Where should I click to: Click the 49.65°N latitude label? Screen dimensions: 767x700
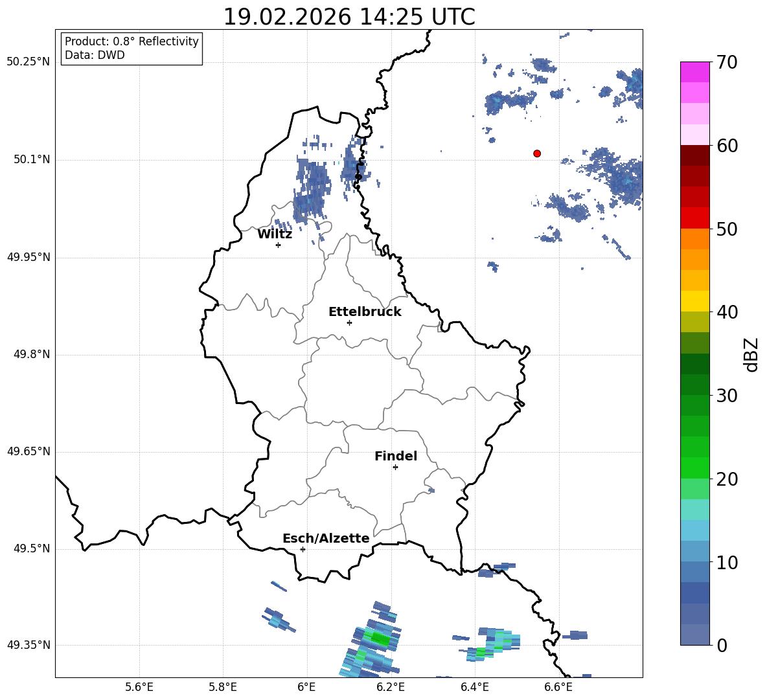(x=29, y=451)
